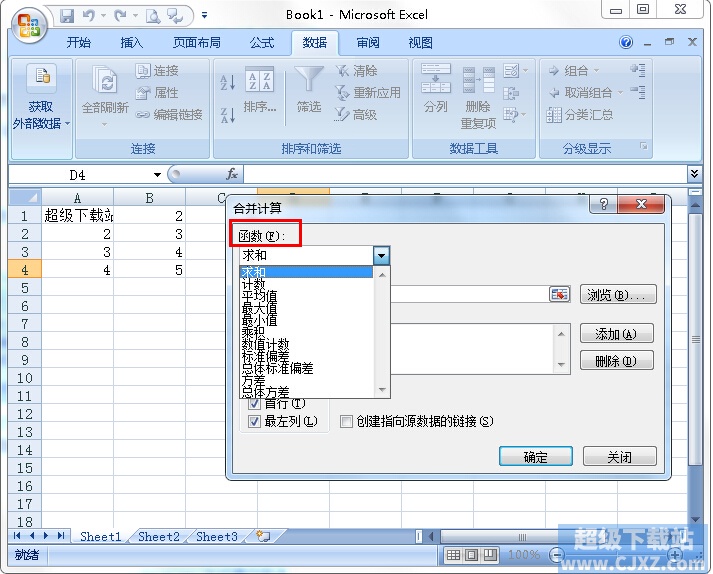Click the Remove Duplicates (删除重复项) icon

(478, 82)
